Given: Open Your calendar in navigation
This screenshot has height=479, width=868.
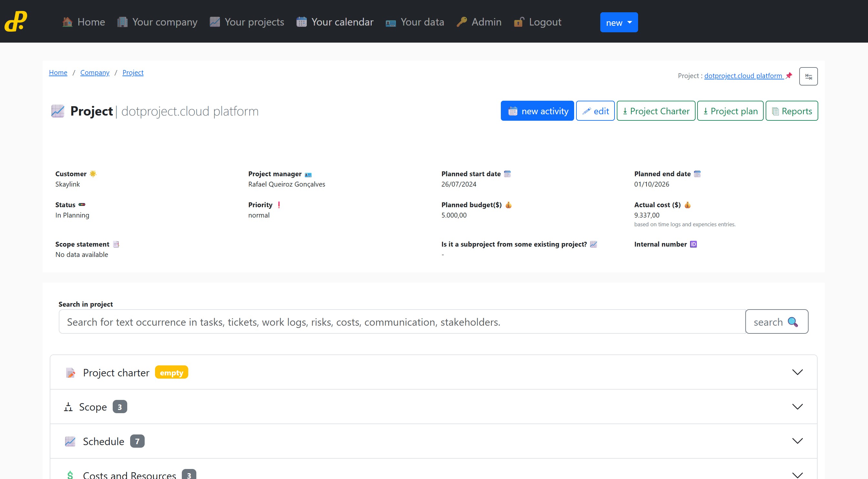Looking at the screenshot, I should 335,22.
